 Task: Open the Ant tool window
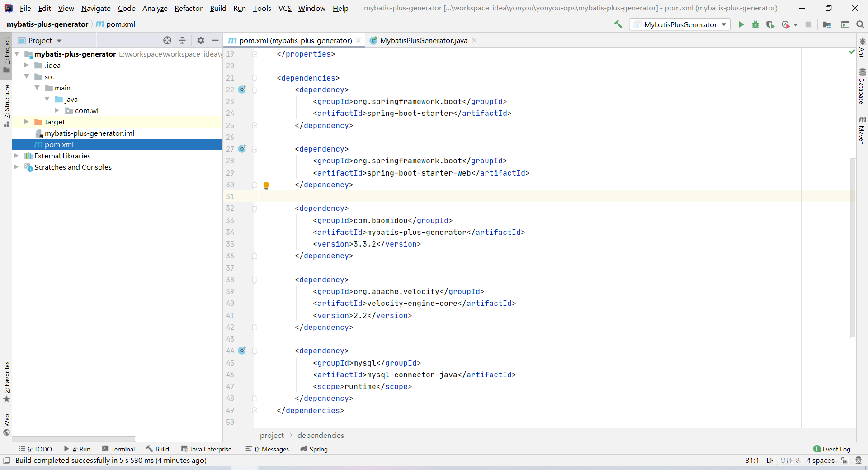(x=862, y=47)
